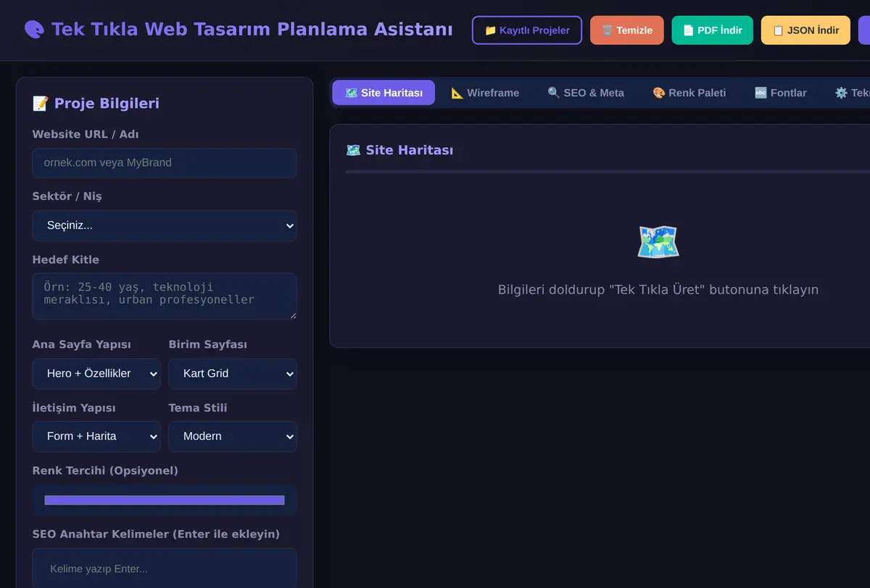Screen dimensions: 870x588
Task: Export data via JSON İndir button
Action: click(805, 30)
